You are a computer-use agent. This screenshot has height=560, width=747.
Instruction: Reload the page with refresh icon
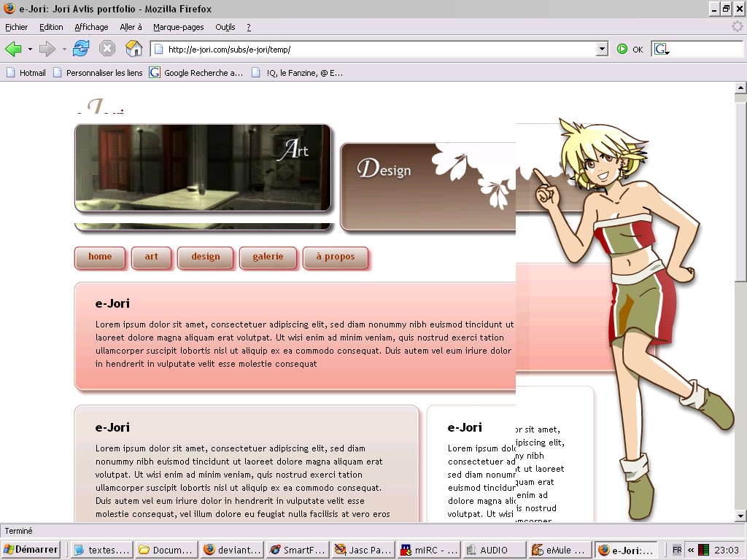(81, 49)
